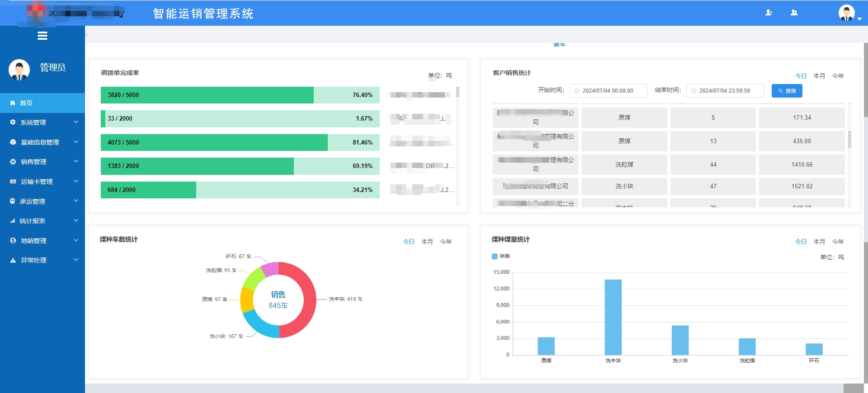Switch 客户销售统计 to 今年 view
Image resolution: width=868 pixels, height=393 pixels.
838,76
